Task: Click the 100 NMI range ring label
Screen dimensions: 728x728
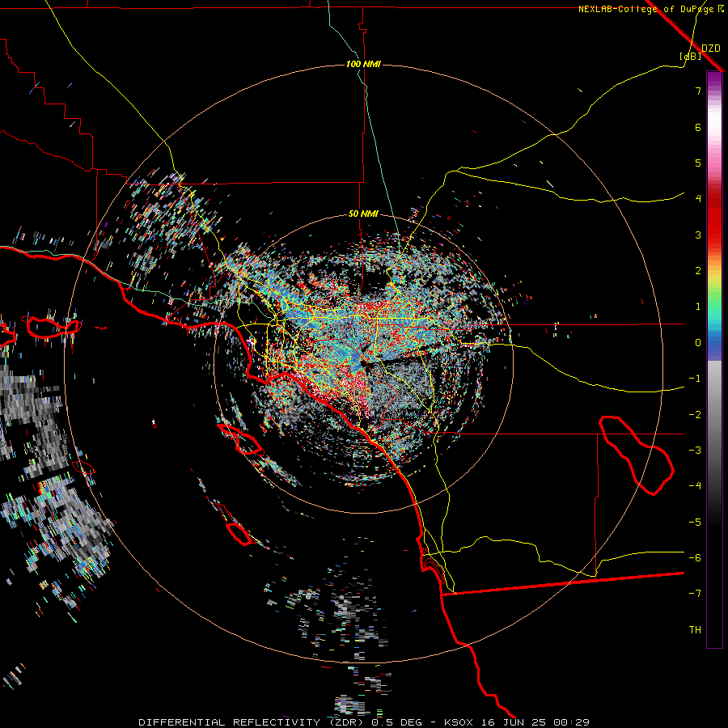Action: (363, 64)
